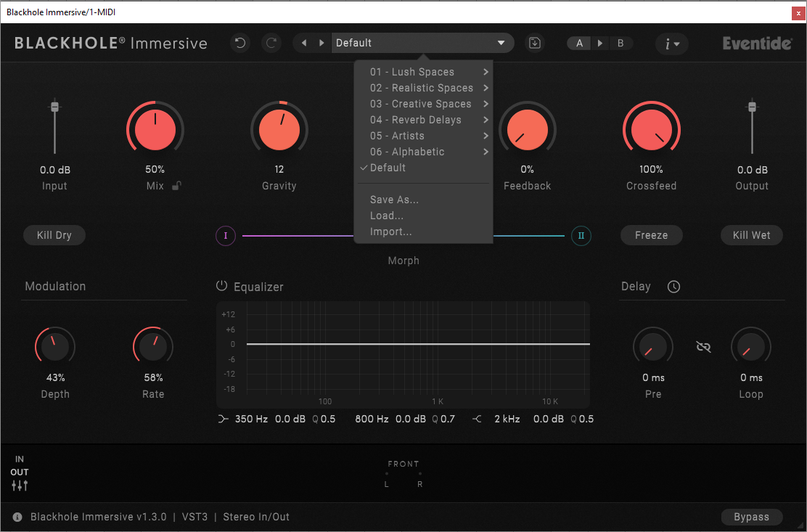The image size is (807, 532).
Task: Click the Crossfeed knob
Action: [651, 129]
